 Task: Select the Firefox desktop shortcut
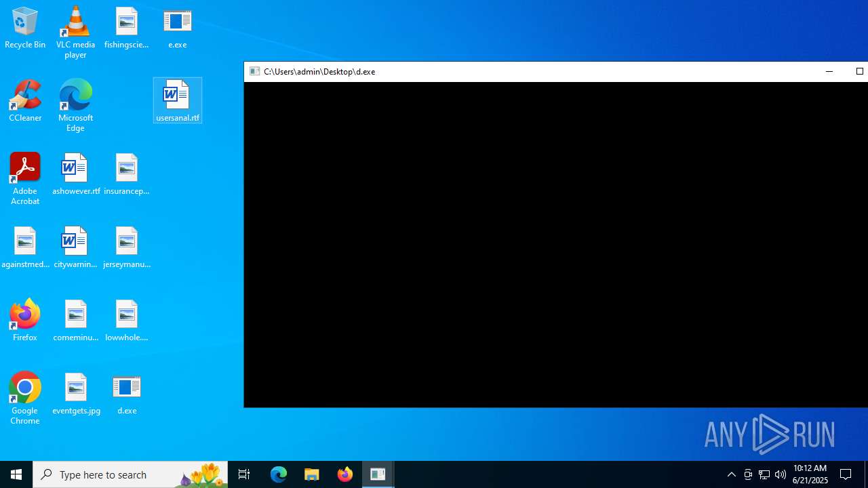pos(25,321)
